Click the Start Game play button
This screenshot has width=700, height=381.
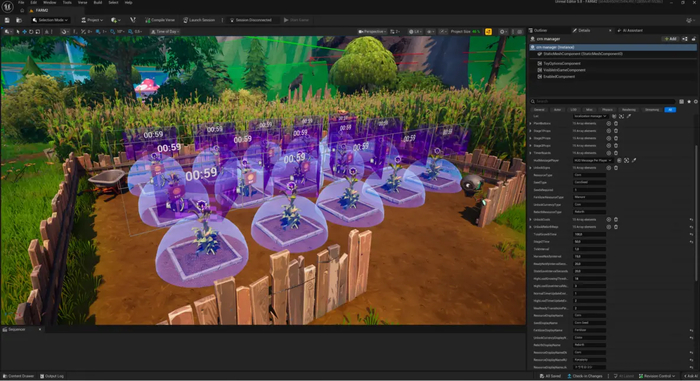point(296,20)
